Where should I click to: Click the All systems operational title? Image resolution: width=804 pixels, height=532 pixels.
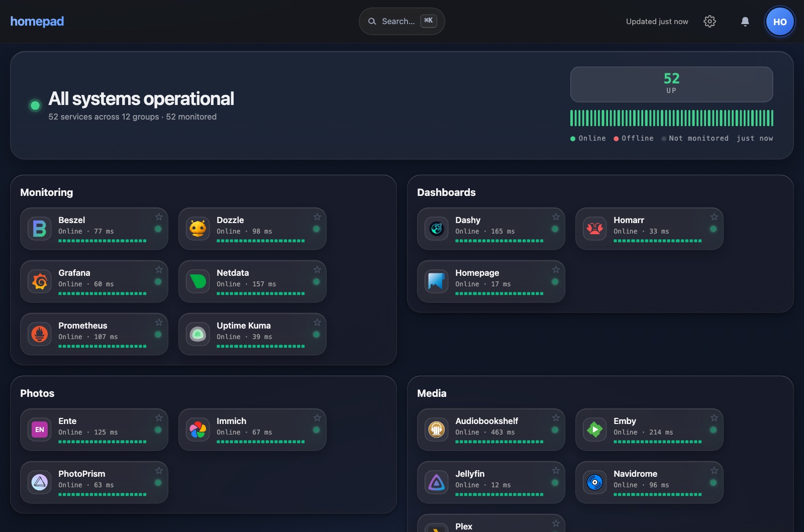point(141,99)
